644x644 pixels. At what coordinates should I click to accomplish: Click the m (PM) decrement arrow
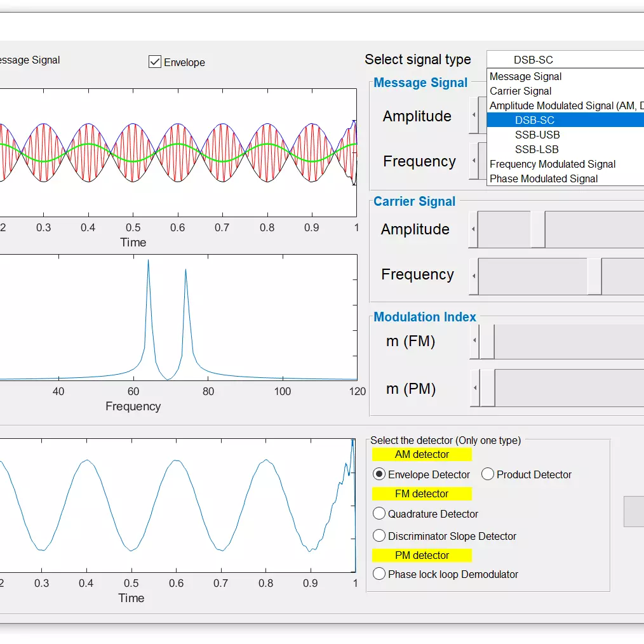(473, 388)
